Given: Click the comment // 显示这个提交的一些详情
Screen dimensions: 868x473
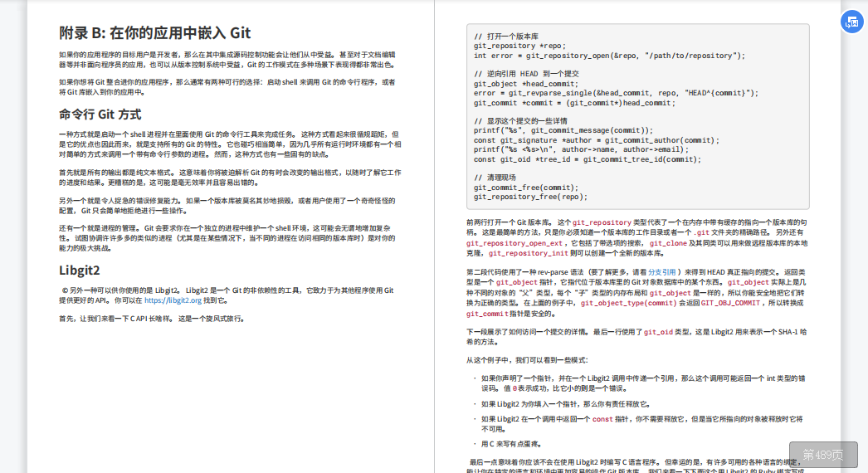Looking at the screenshot, I should [x=520, y=121].
